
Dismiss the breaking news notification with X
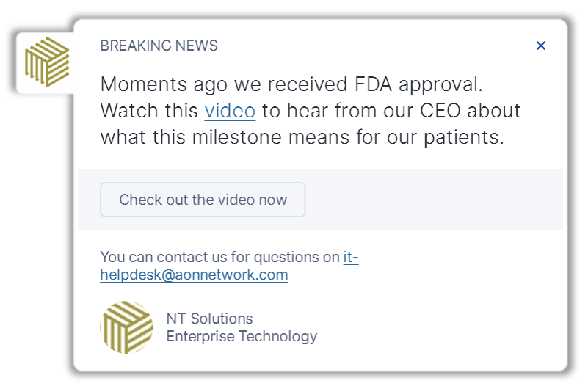pos(541,46)
